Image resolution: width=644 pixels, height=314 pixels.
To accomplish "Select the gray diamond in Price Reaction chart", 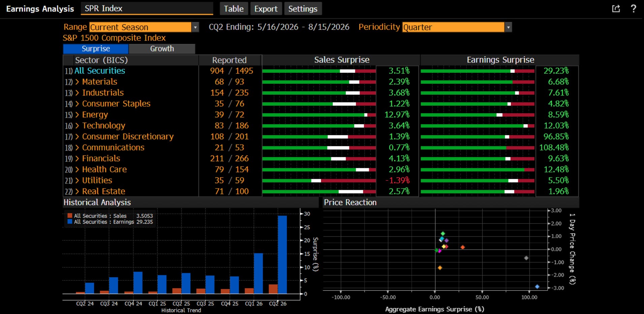I will click(x=526, y=258).
